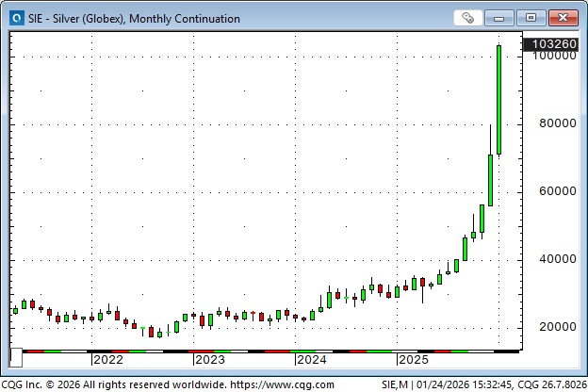This screenshot has height=392, width=588.
Task: Click the chain link icon in title bar
Action: click(467, 18)
